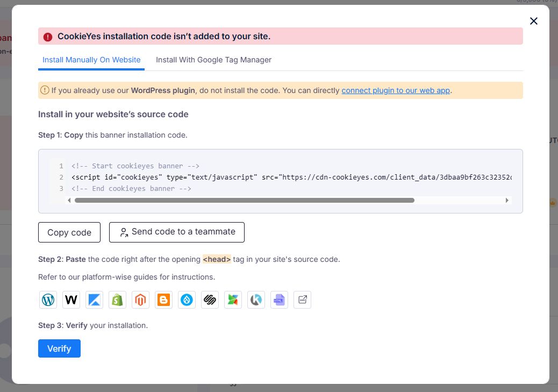Click the 'CookieYes installation code isn't added' message

point(164,37)
